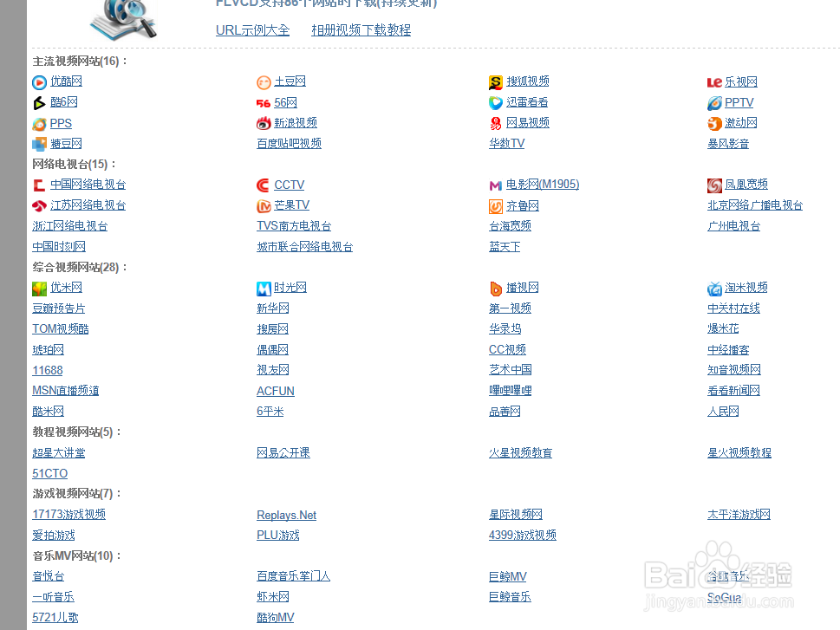The width and height of the screenshot is (840, 630).
Task: Open the URL示例大全 link
Action: click(252, 30)
